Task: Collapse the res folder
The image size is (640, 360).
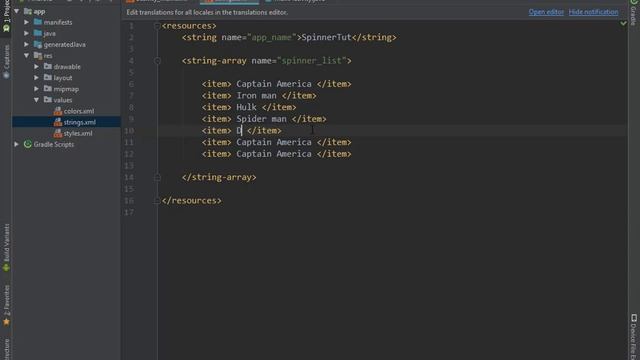Action: point(27,55)
